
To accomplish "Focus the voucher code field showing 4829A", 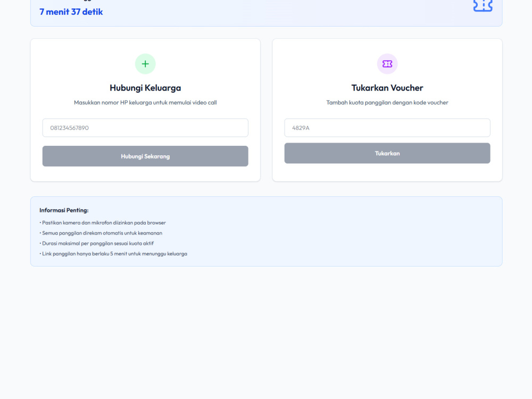I will [x=387, y=128].
